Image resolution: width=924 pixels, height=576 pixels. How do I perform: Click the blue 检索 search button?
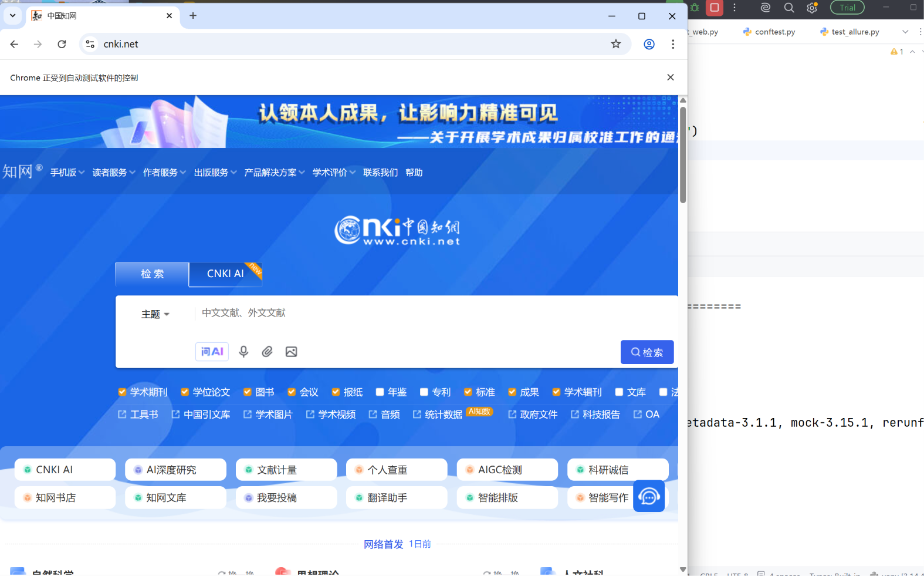(x=647, y=352)
